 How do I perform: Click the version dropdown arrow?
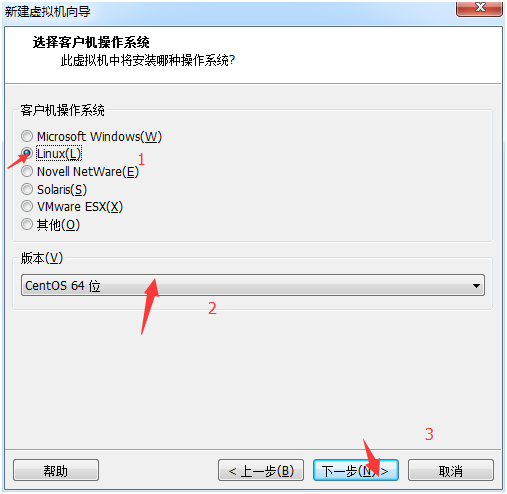(x=476, y=286)
